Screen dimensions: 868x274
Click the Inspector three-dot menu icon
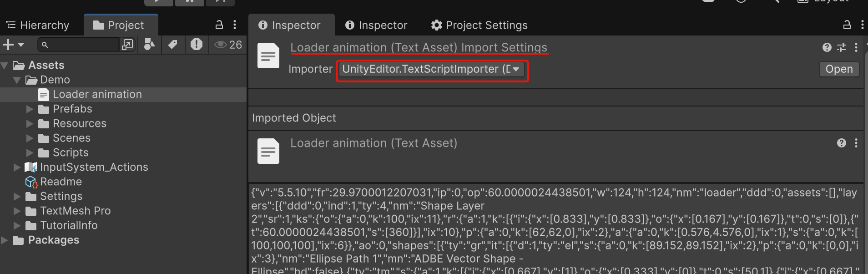pyautogui.click(x=857, y=47)
